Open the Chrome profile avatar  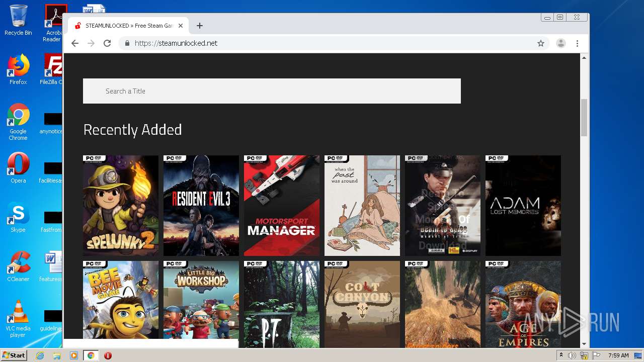pos(560,43)
